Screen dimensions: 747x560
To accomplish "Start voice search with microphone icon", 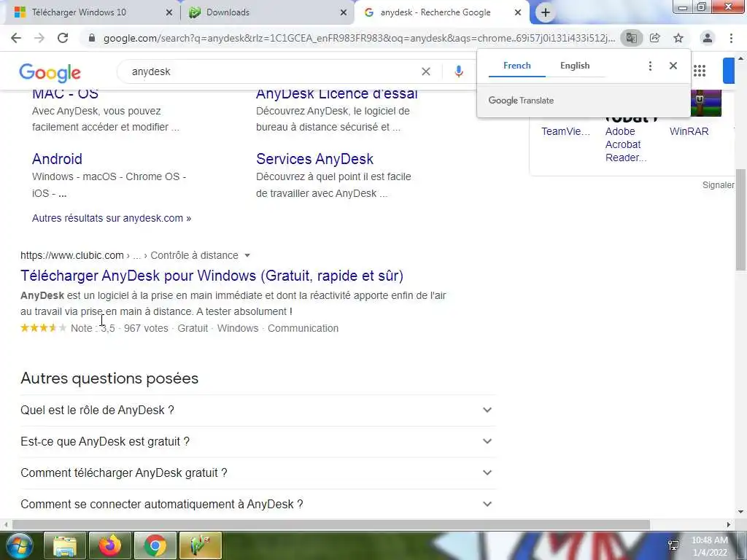I will tap(458, 71).
